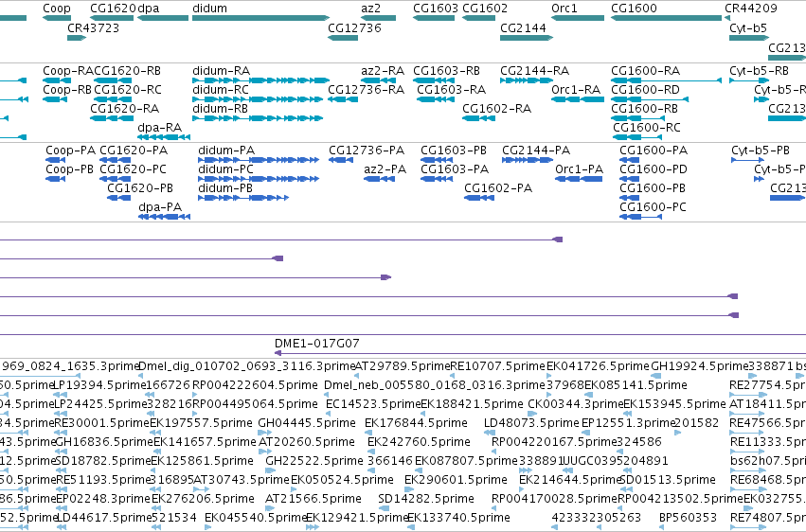Click the CG1600-PD protein label

point(654,169)
